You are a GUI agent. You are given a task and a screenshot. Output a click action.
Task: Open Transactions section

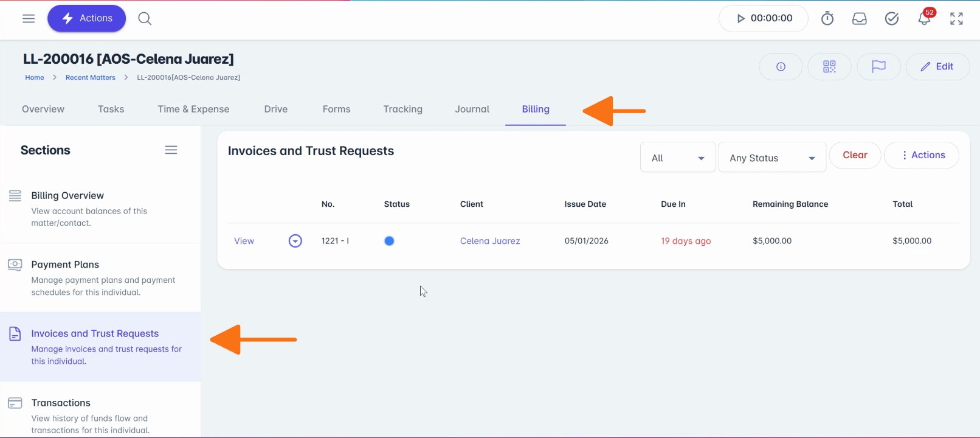[100, 411]
